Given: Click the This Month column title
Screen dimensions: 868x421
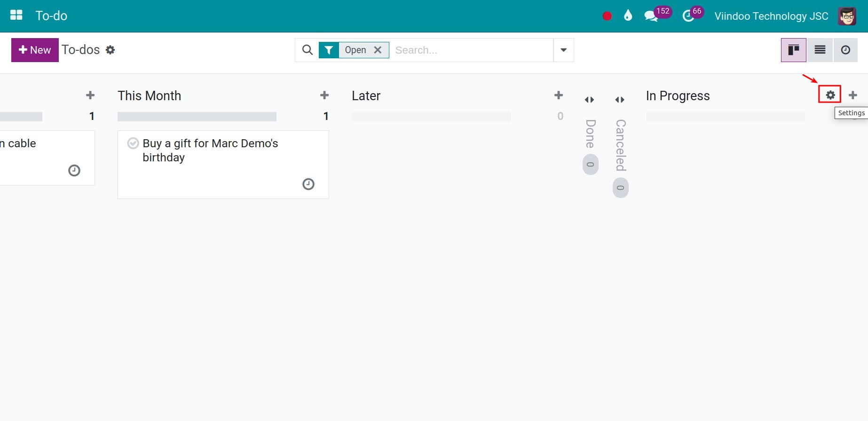Looking at the screenshot, I should pos(149,96).
